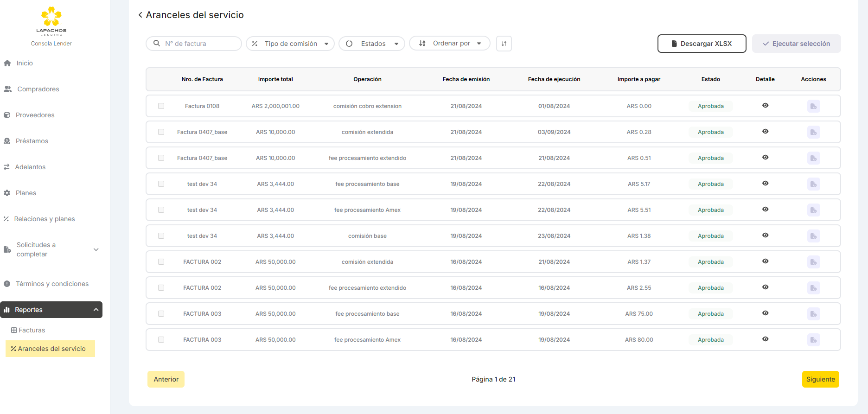This screenshot has height=414, width=868.
Task: Download the report with Descargar XLSX
Action: click(x=702, y=44)
